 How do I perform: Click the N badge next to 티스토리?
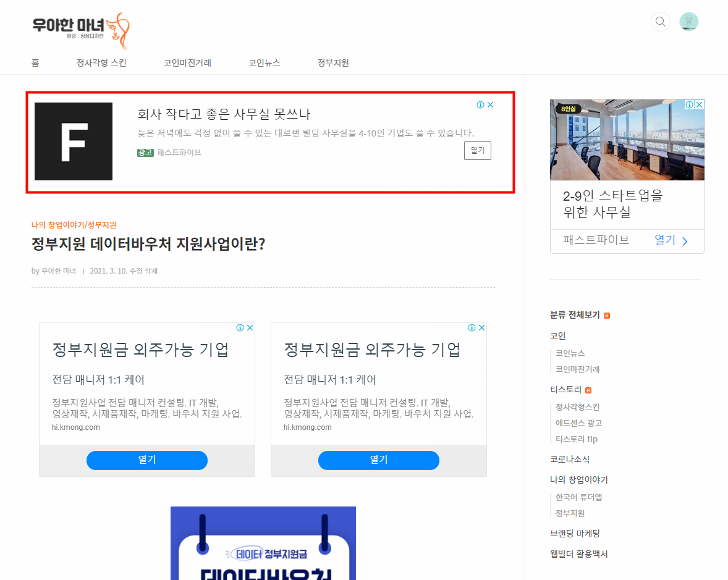coord(588,390)
